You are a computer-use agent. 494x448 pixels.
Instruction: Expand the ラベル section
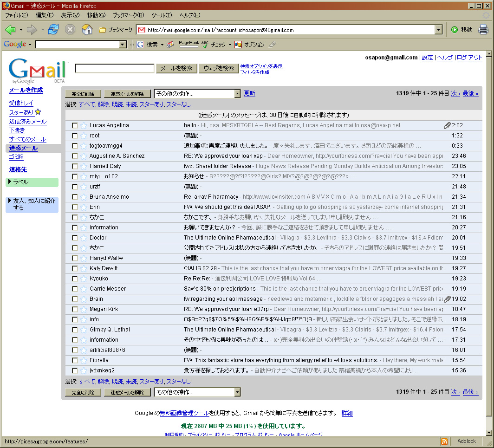32,182
